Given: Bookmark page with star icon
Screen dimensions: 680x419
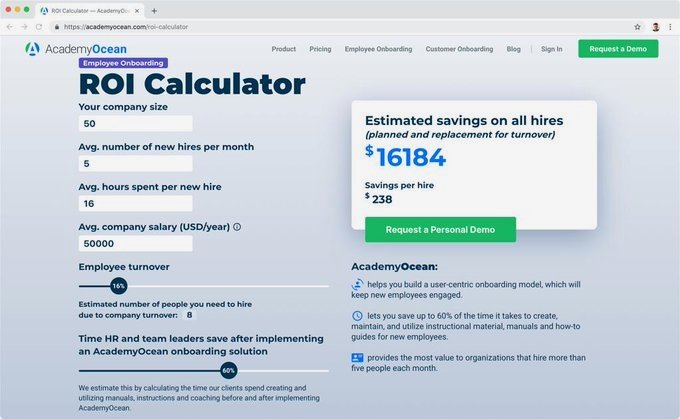Looking at the screenshot, I should [x=637, y=27].
